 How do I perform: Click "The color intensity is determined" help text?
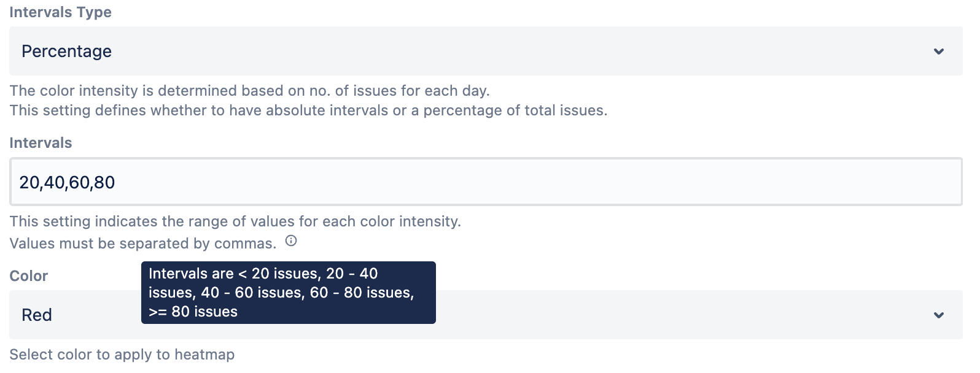point(249,91)
